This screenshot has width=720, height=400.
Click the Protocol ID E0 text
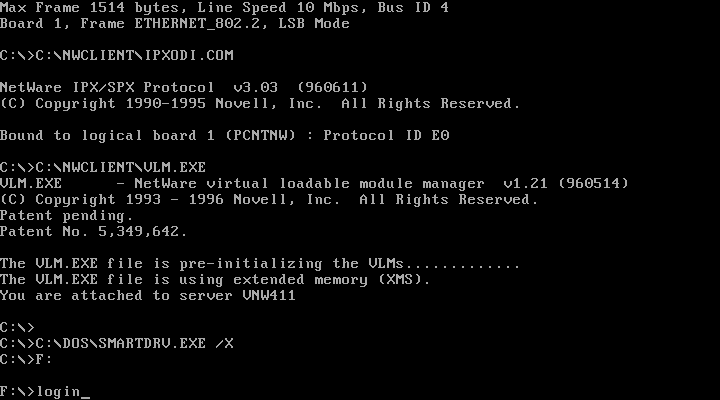(386, 135)
